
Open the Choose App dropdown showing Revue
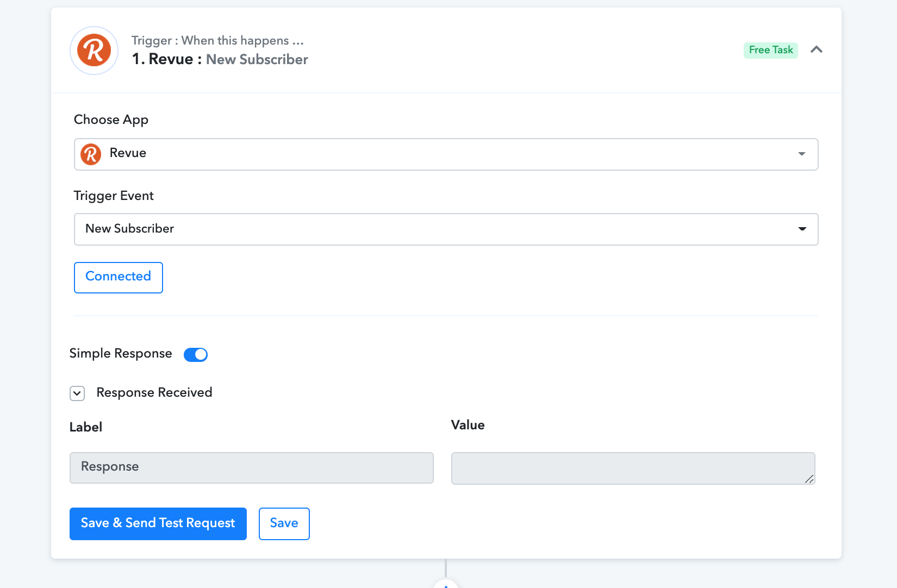pyautogui.click(x=446, y=154)
